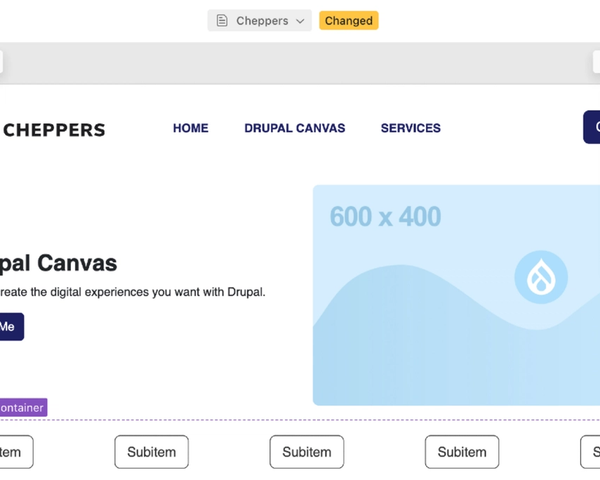Viewport: 600px width, 480px height.
Task: Click the CHEPPERS site logo
Action: click(x=54, y=130)
